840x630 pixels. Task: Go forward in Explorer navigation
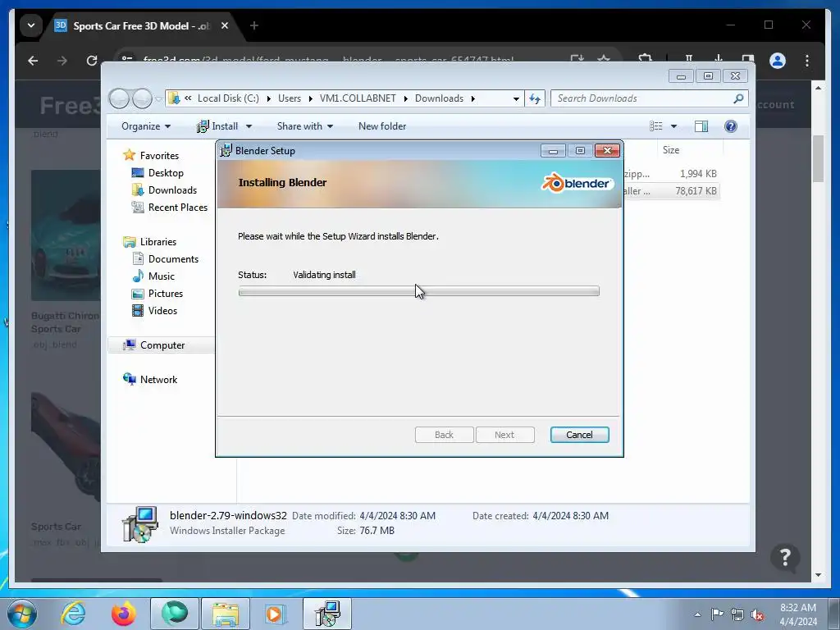pos(142,98)
